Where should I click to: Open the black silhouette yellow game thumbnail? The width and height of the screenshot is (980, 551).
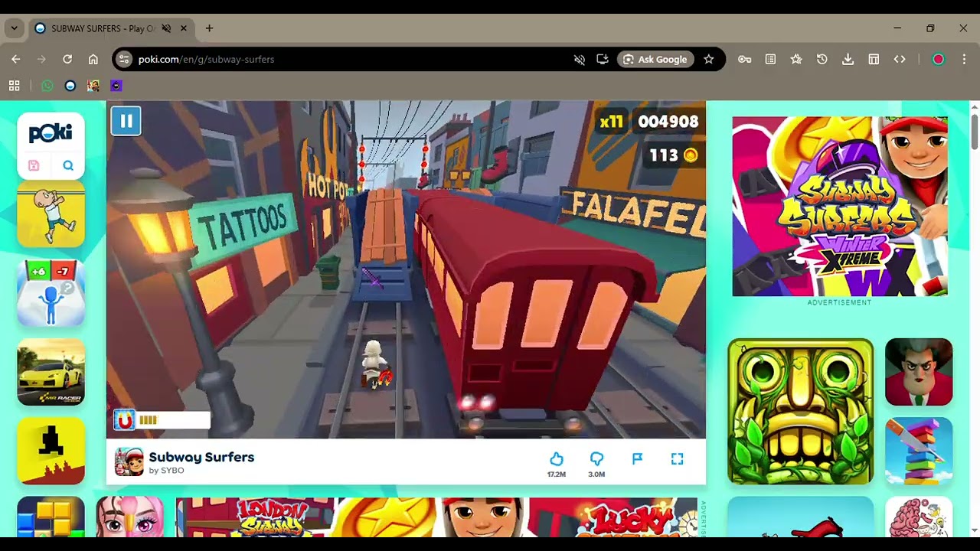pos(51,451)
